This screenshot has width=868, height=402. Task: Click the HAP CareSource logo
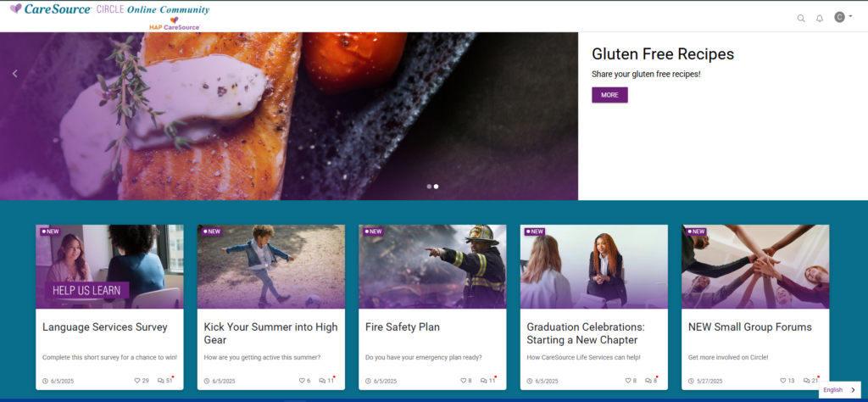[x=175, y=23]
